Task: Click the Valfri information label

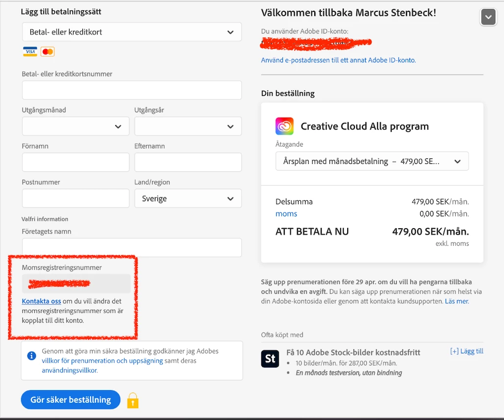Action: pos(45,219)
